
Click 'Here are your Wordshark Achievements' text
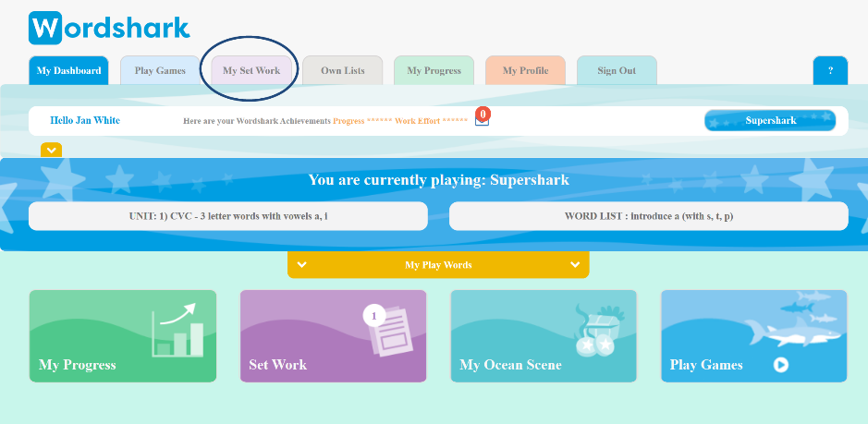tap(257, 121)
